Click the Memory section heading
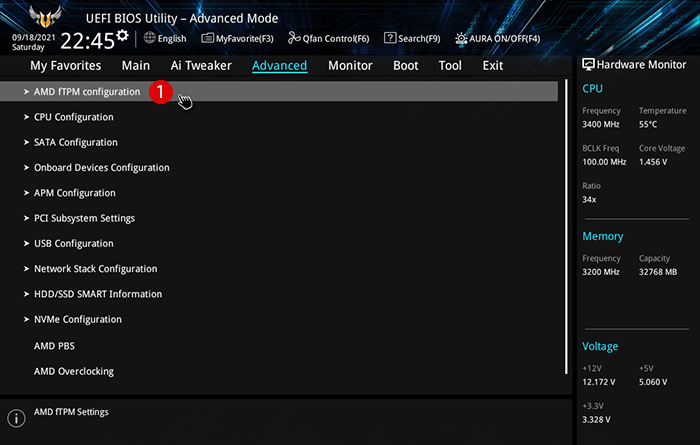Screen dimensions: 700x445 (603, 237)
